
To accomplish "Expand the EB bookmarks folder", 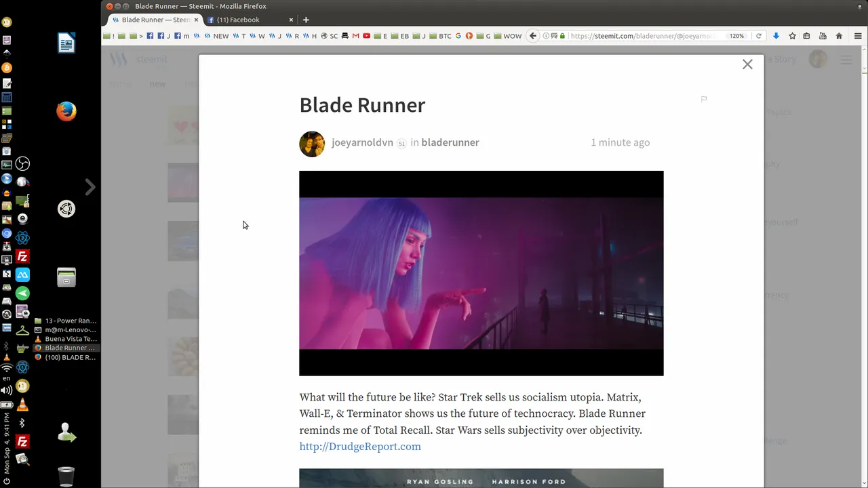I will [x=401, y=36].
